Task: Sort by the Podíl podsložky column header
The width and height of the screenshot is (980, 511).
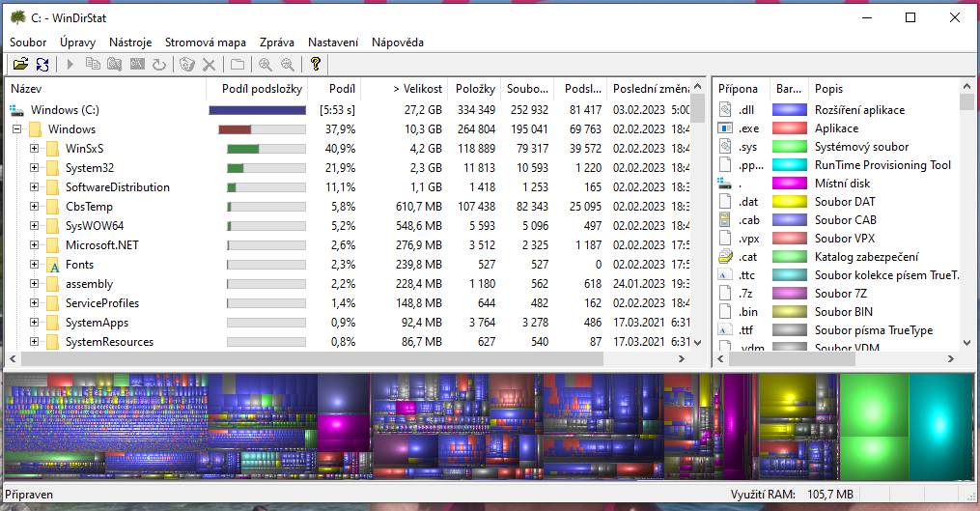Action: point(258,89)
